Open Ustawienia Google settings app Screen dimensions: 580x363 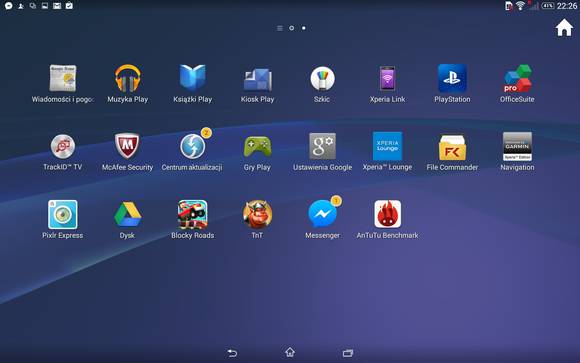[x=322, y=146]
